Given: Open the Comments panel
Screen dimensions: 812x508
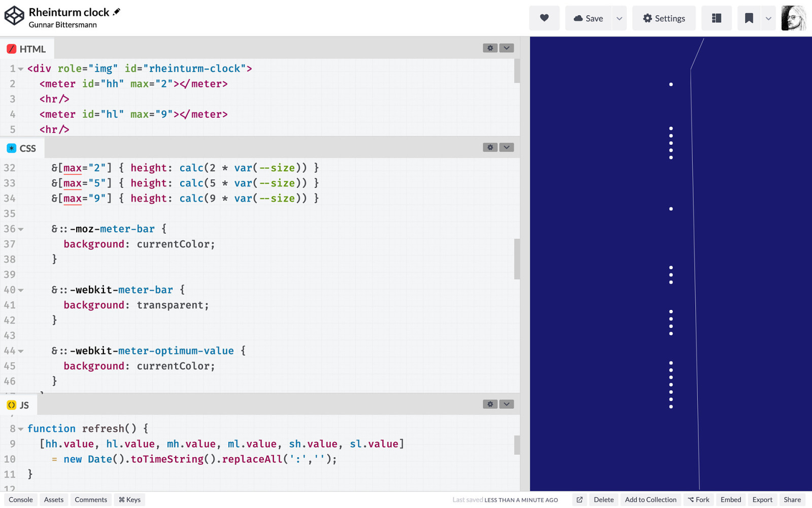Looking at the screenshot, I should [x=91, y=499].
